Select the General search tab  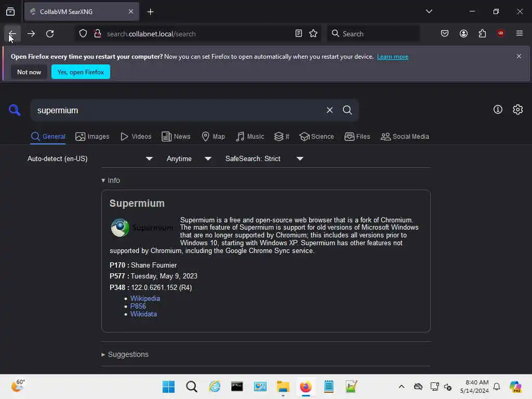[x=48, y=137]
